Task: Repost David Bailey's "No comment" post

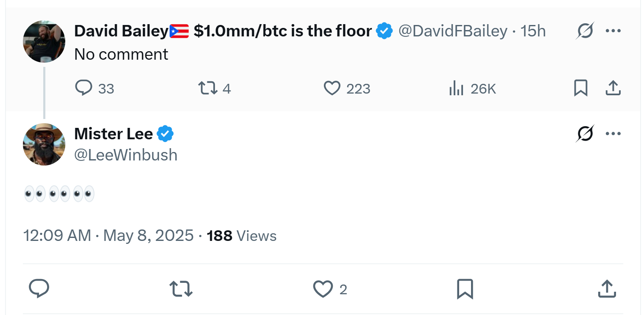Action: 208,88
